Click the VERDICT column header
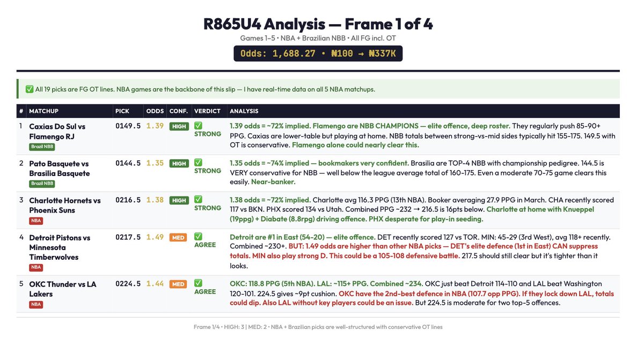This screenshot has width=644, height=352. pyautogui.click(x=207, y=111)
